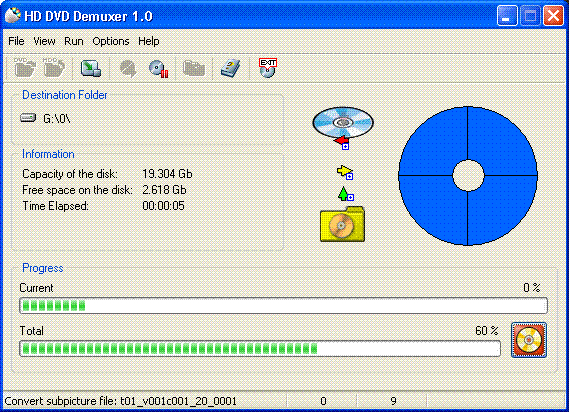Click the Open DVD folder toolbar icon

click(x=25, y=68)
